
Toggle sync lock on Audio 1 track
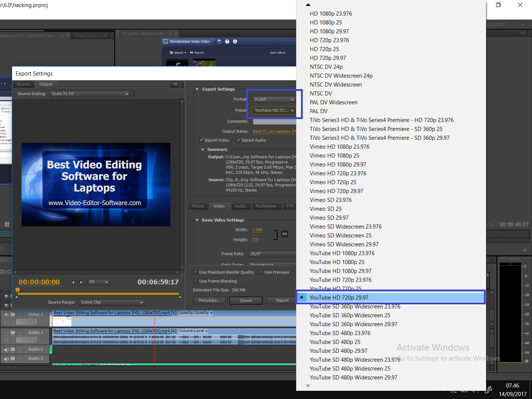point(13,333)
